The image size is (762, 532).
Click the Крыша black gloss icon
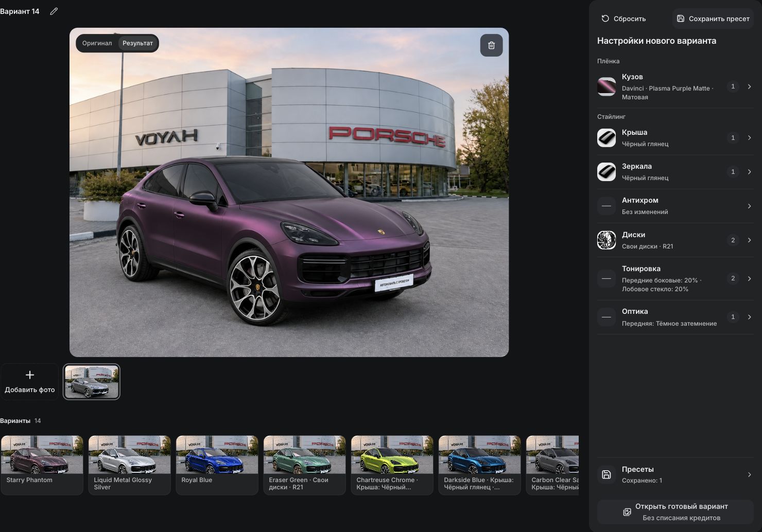tap(607, 138)
